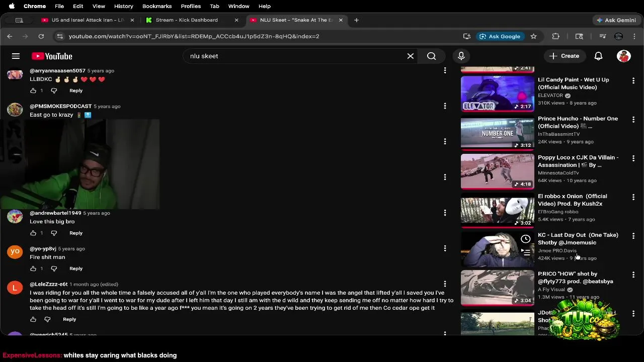Open options for @yo-yp8vj comment
Viewport: 644px width, 362px height.
tap(445, 248)
